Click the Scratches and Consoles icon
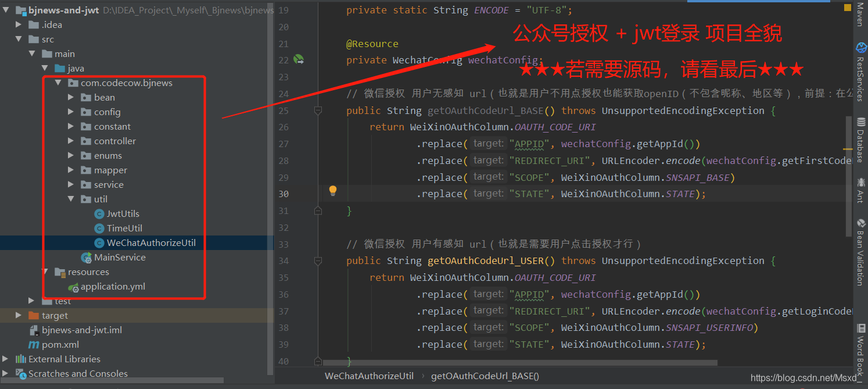868x389 pixels. click(21, 374)
